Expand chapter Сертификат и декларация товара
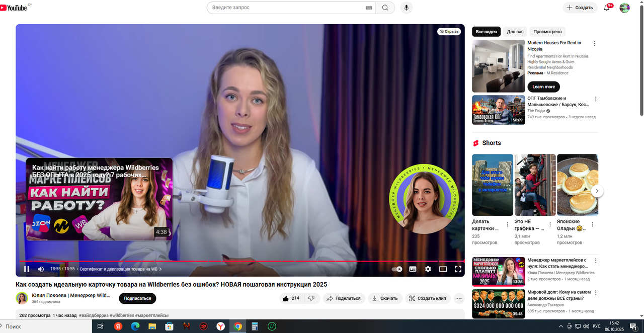 click(x=121, y=269)
